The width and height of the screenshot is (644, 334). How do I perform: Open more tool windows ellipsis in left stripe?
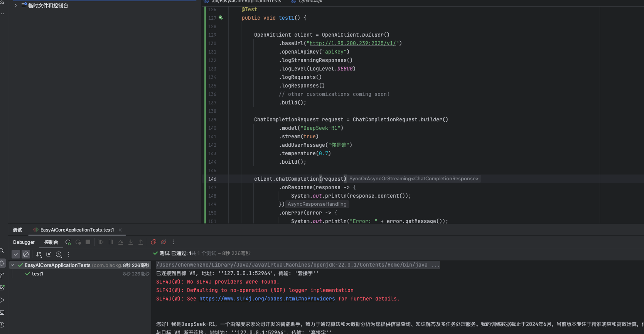(x=2, y=14)
